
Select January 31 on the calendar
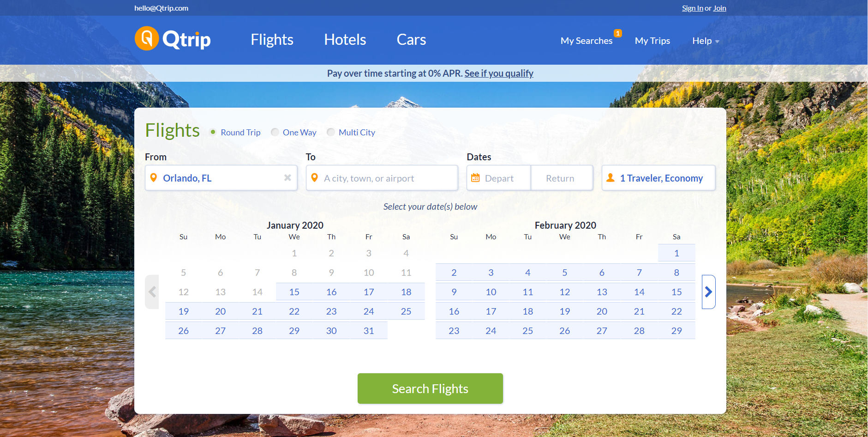pyautogui.click(x=369, y=331)
